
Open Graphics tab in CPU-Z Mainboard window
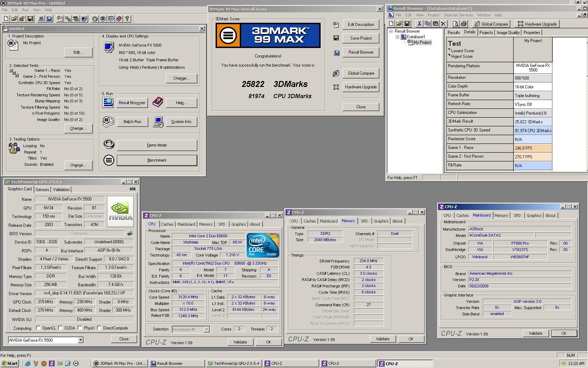[534, 216]
